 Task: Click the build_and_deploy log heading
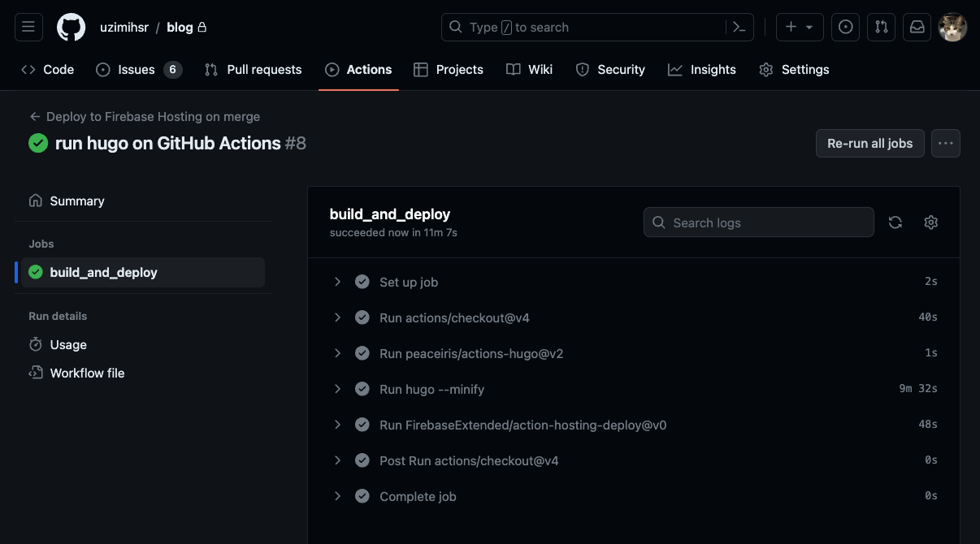(390, 214)
